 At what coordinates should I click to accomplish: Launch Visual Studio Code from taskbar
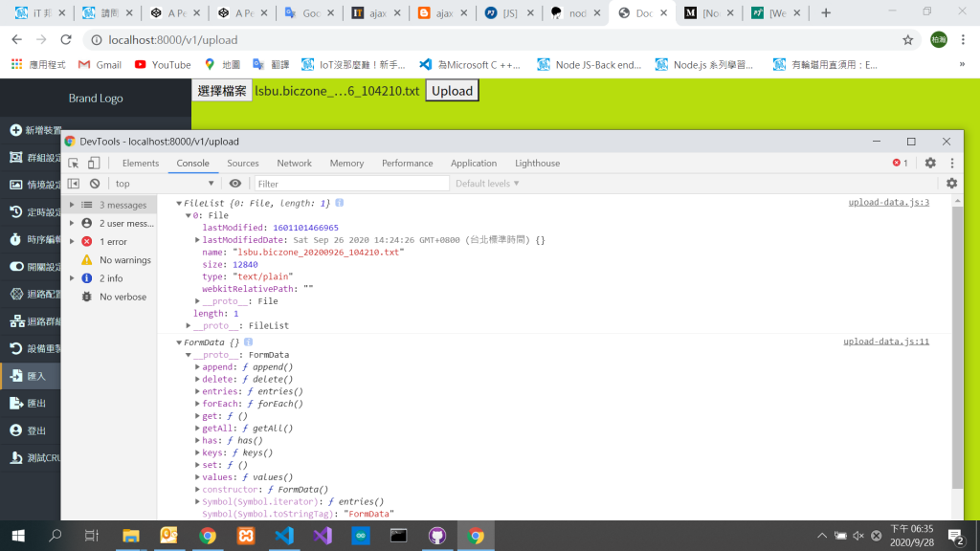tap(284, 536)
